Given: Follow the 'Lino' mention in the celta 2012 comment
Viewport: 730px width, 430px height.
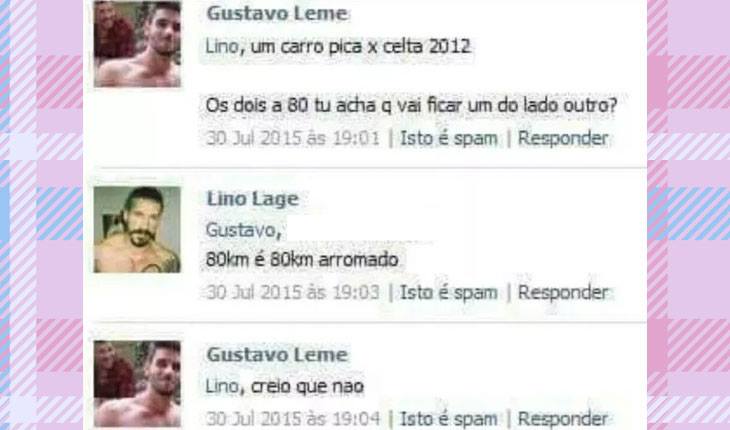Looking at the screenshot, I should pyautogui.click(x=222, y=47).
